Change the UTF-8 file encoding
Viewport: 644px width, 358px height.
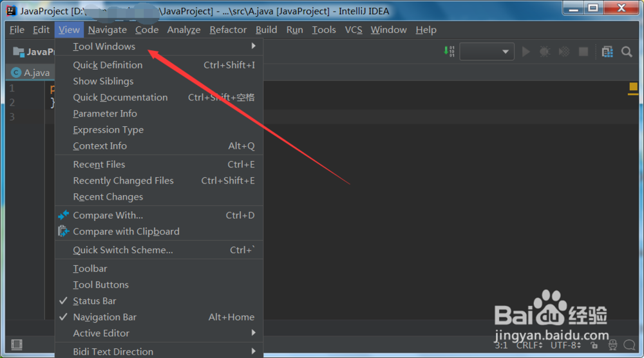click(566, 345)
